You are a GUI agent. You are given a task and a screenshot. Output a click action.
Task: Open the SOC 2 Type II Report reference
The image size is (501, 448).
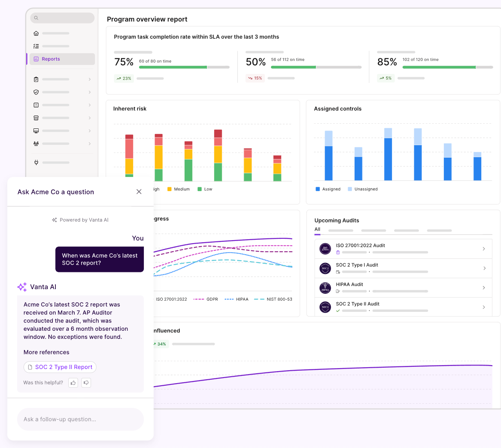click(x=60, y=367)
